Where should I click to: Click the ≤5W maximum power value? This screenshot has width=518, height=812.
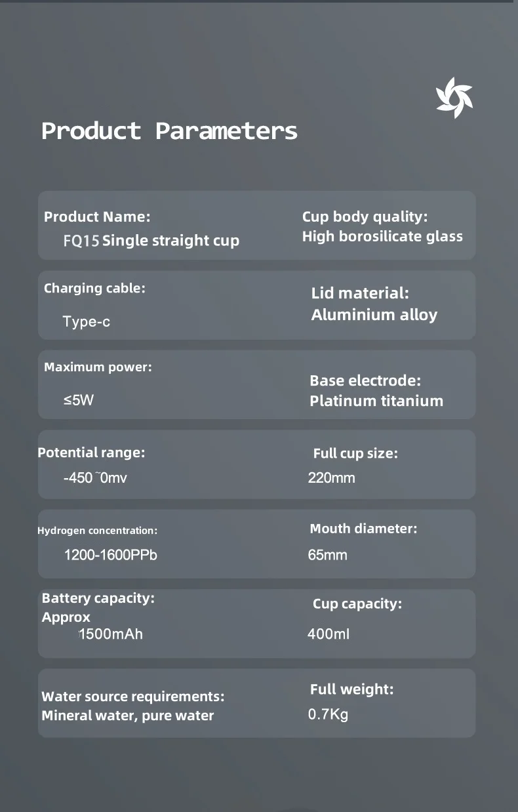coord(79,400)
